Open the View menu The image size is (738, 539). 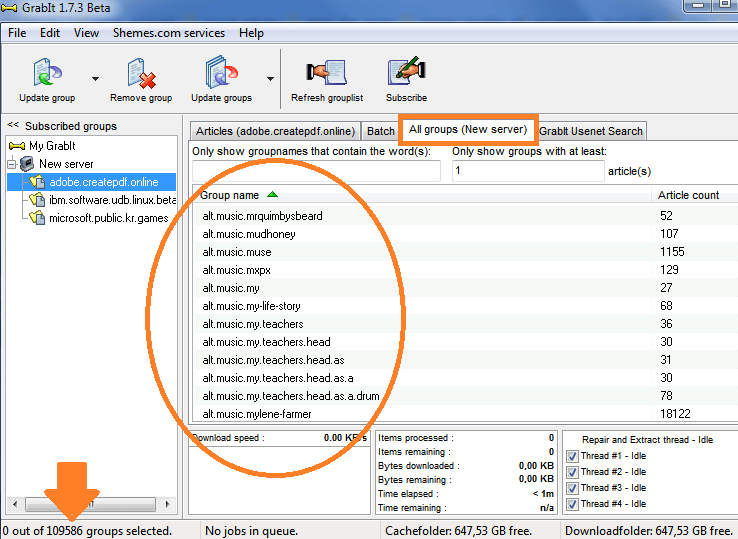(x=86, y=33)
